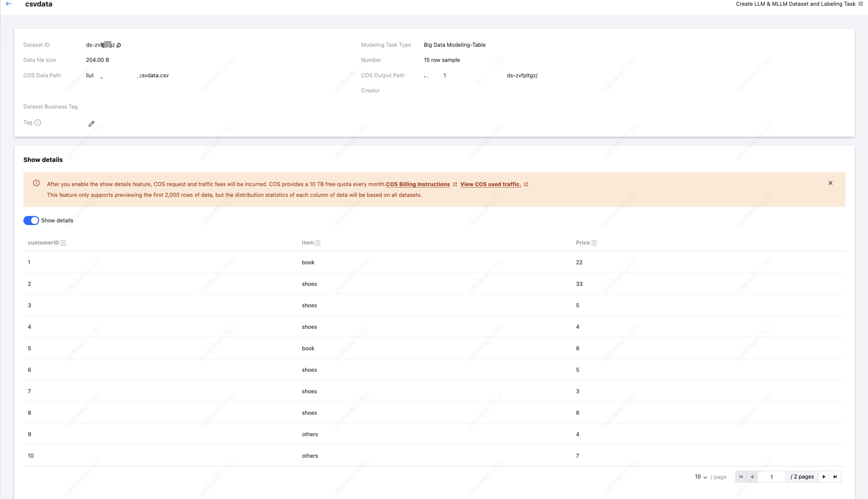Expand the 10 per page dropdown
The height and width of the screenshot is (499, 868).
point(700,477)
